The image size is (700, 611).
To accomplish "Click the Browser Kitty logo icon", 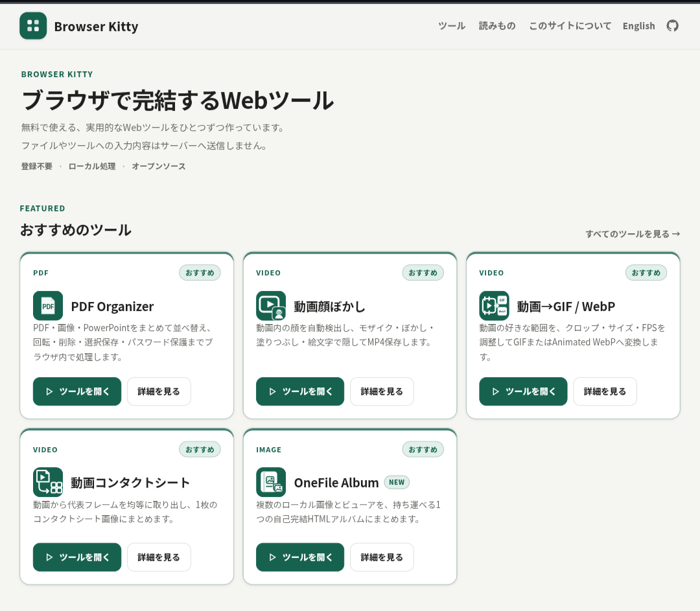I will (x=33, y=26).
